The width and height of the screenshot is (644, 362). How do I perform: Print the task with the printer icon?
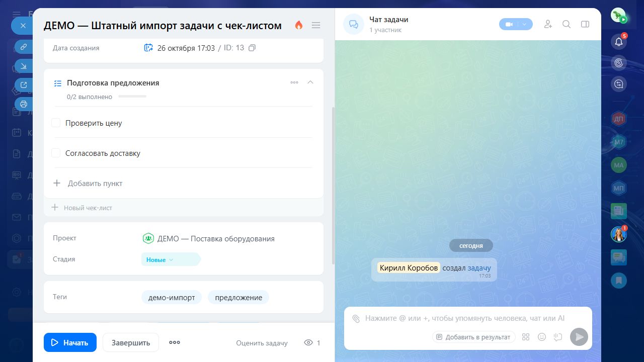pos(23,104)
